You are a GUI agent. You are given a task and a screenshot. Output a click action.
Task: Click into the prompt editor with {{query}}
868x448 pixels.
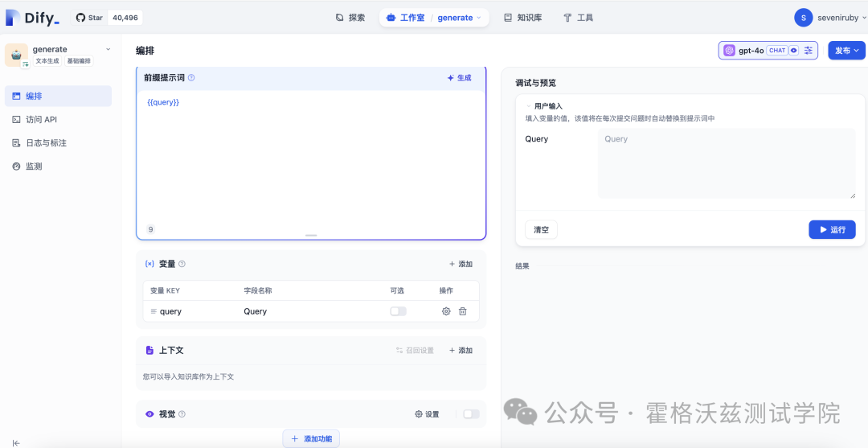(311, 161)
